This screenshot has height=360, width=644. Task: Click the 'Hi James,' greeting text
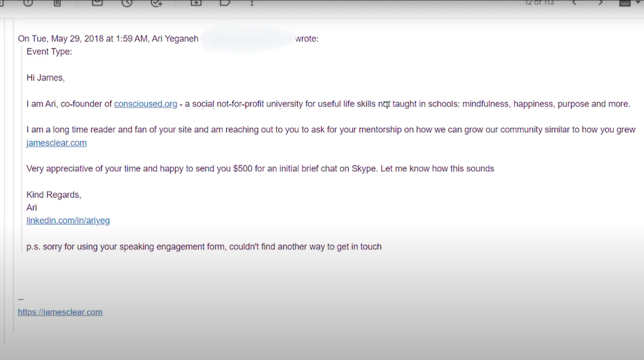point(45,78)
